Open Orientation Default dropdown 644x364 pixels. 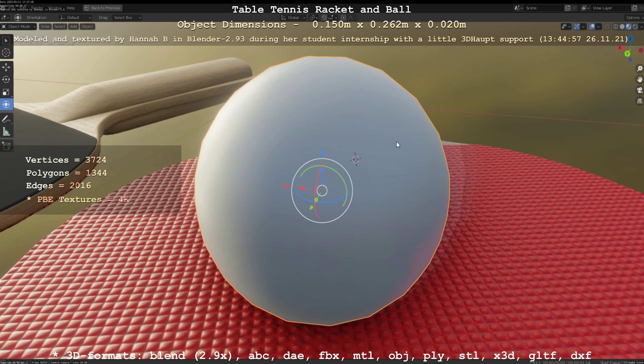76,17
